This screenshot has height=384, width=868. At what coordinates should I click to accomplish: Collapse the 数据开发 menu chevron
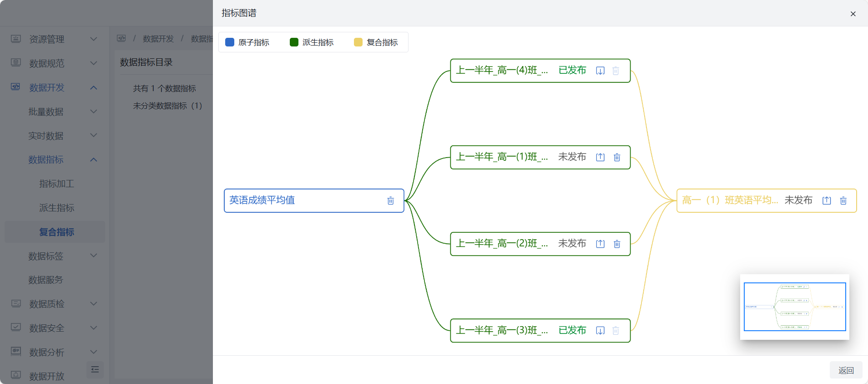[x=94, y=87]
